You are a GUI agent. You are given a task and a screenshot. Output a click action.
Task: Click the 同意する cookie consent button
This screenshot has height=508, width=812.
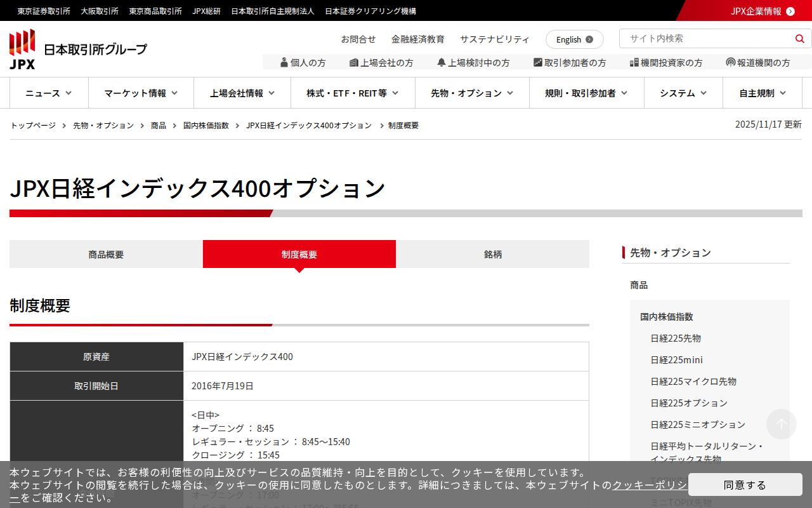[x=745, y=485]
